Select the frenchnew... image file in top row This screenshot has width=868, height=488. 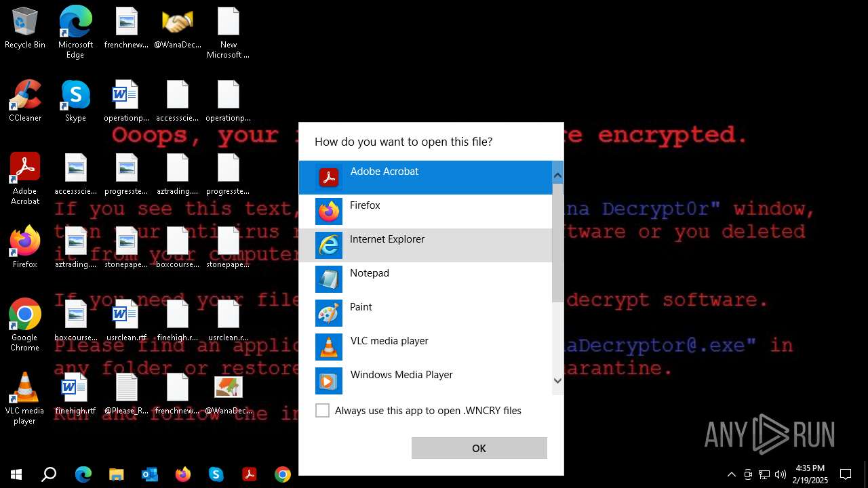[126, 28]
